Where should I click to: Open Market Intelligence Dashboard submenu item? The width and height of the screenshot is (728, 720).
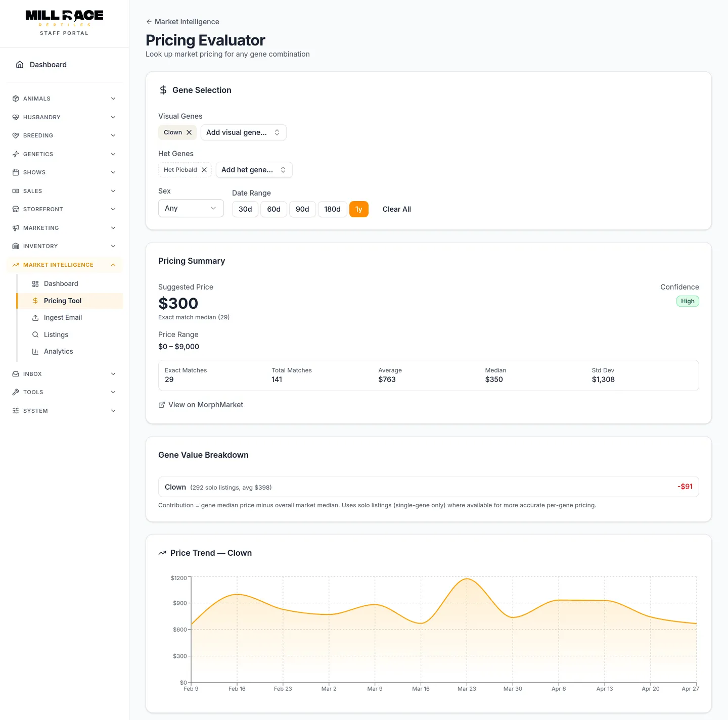click(70, 284)
